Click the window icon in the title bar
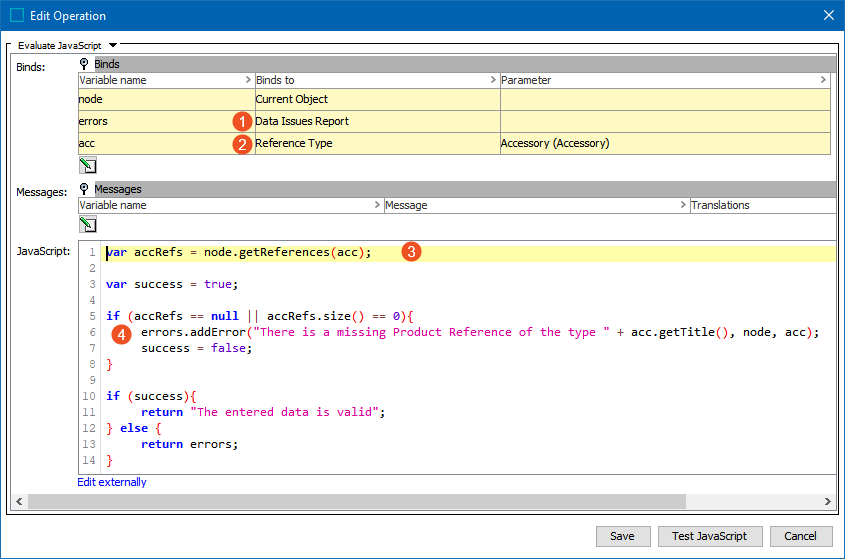The height and width of the screenshot is (559, 845). point(17,15)
